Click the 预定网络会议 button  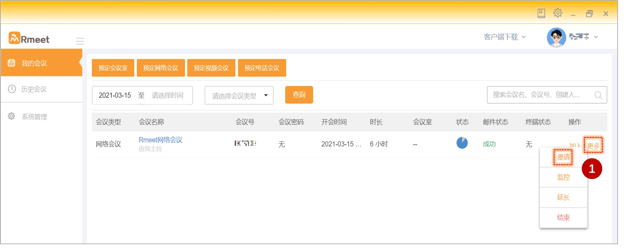click(161, 68)
